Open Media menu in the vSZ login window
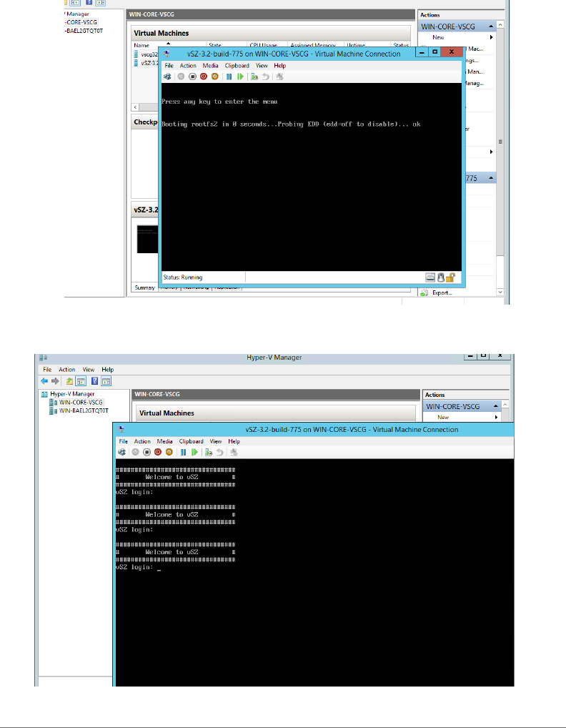 164,441
